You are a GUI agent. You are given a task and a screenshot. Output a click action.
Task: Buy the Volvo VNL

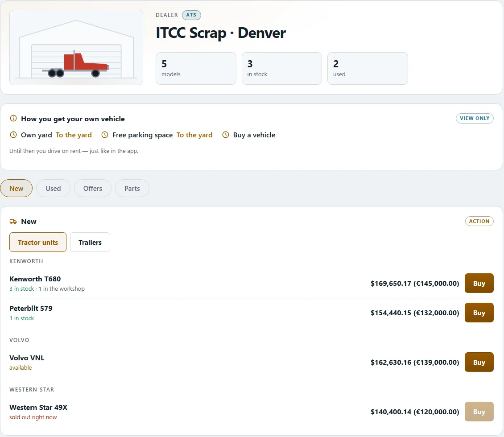click(x=479, y=362)
